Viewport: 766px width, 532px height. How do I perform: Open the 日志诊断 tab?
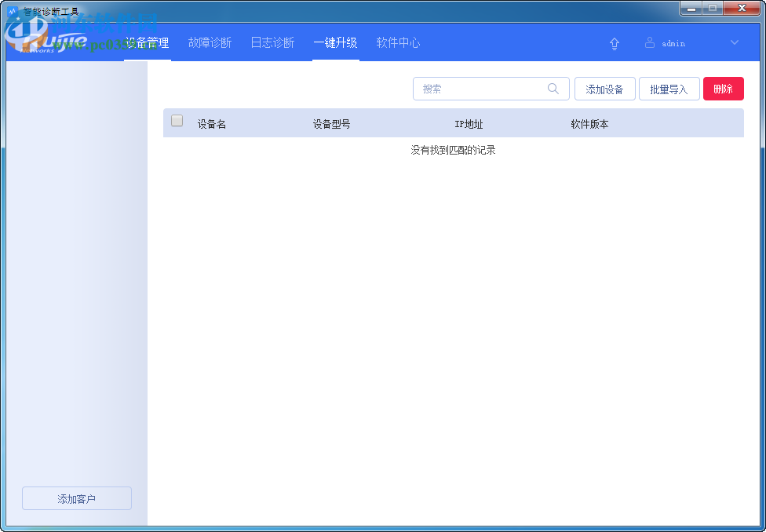(272, 43)
